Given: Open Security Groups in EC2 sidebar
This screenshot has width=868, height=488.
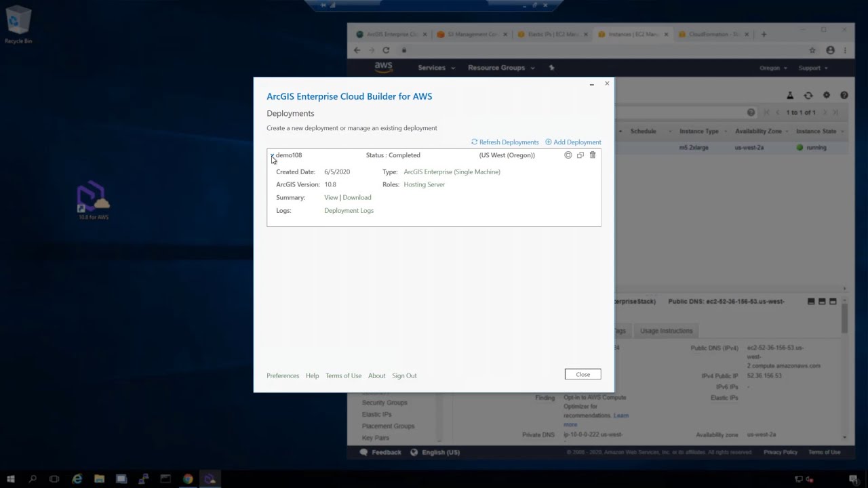Looking at the screenshot, I should [x=384, y=403].
